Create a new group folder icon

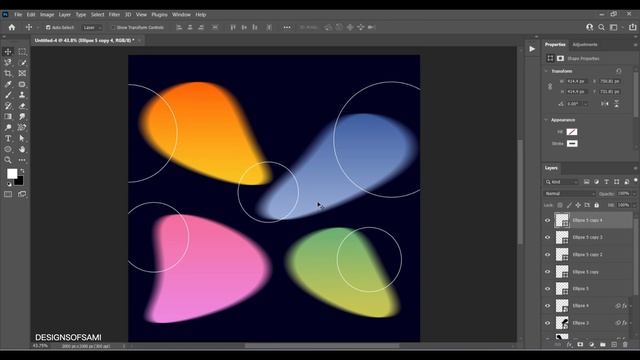602,345
